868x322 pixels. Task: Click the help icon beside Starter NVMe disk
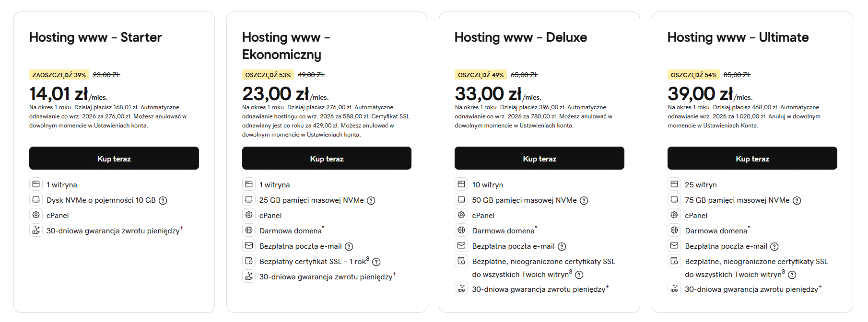163,201
